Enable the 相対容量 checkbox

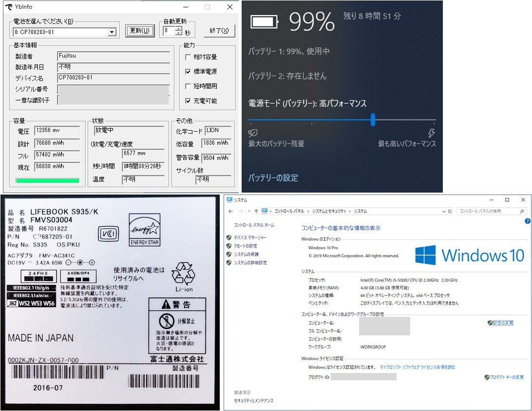coord(188,57)
